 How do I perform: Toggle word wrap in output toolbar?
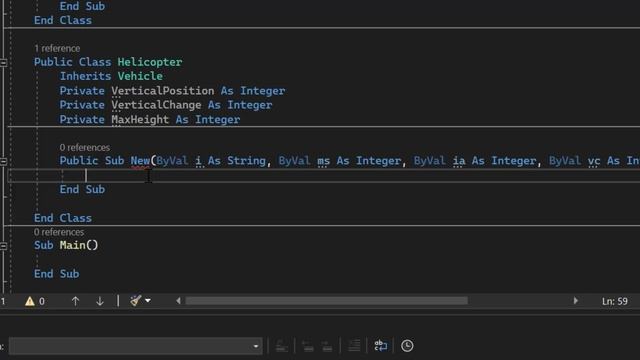point(380,346)
